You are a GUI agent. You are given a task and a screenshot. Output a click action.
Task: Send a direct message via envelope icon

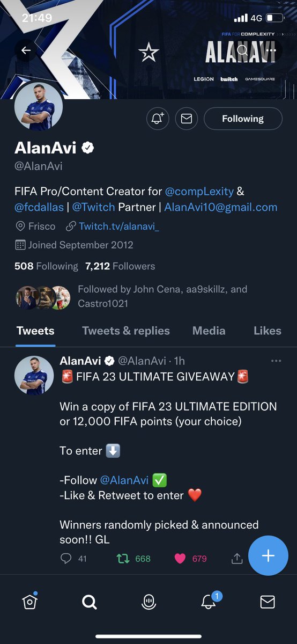click(x=186, y=119)
